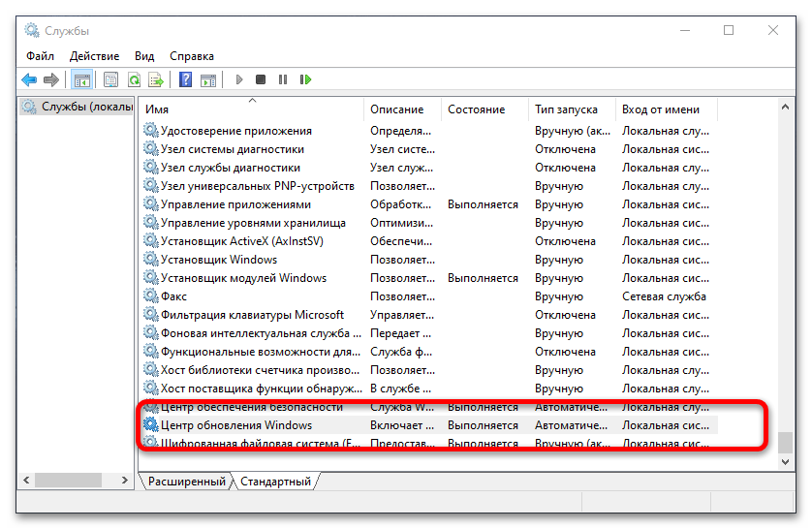This screenshot has height=529, width=812.
Task: Close the Службы window
Action: pos(772,31)
